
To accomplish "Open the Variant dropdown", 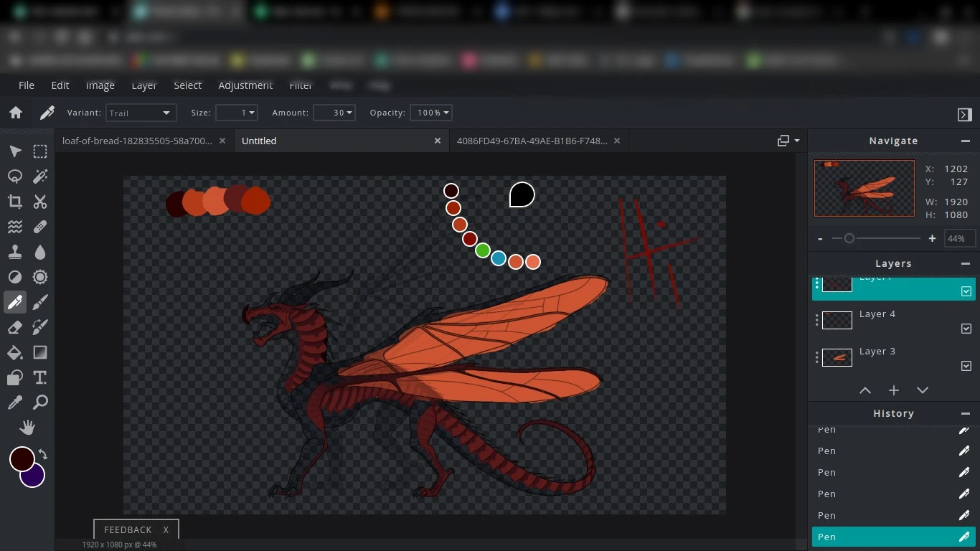I will pos(141,113).
